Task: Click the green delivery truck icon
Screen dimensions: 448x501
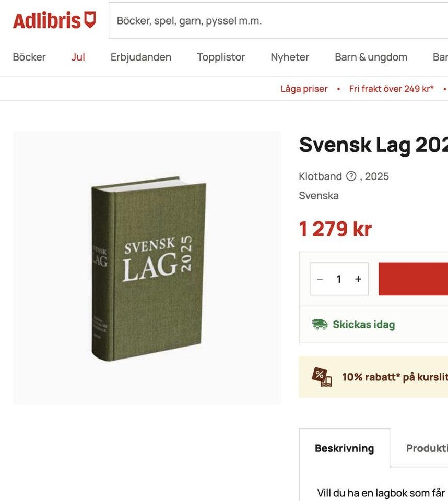Action: tap(320, 325)
